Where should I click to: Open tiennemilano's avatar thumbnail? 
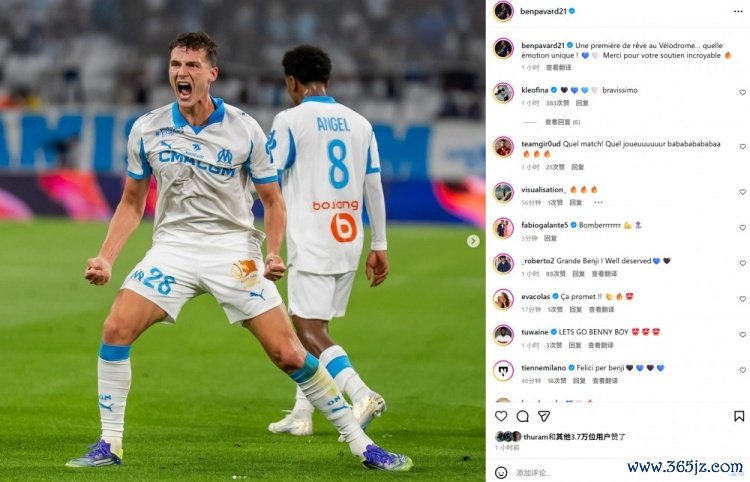point(503,371)
